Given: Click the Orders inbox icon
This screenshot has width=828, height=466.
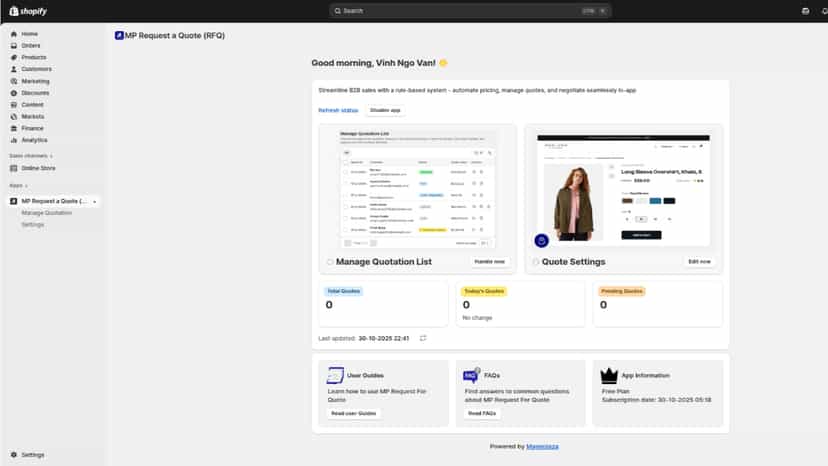Looking at the screenshot, I should 14,45.
